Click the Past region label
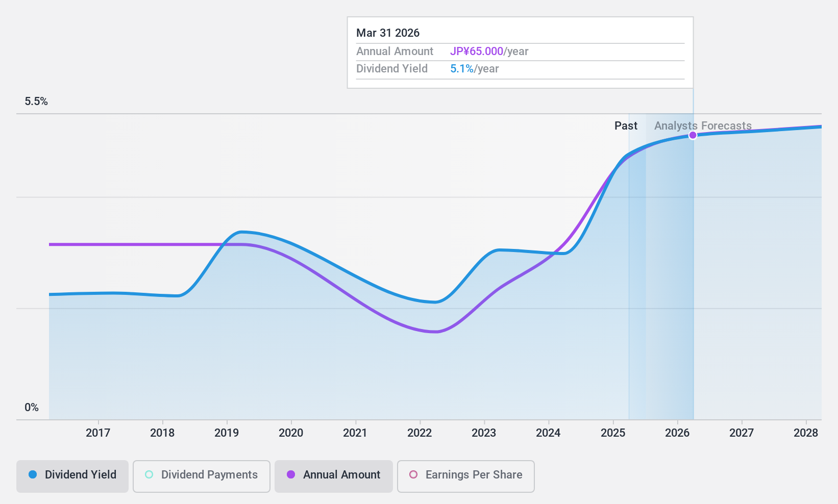 [626, 126]
